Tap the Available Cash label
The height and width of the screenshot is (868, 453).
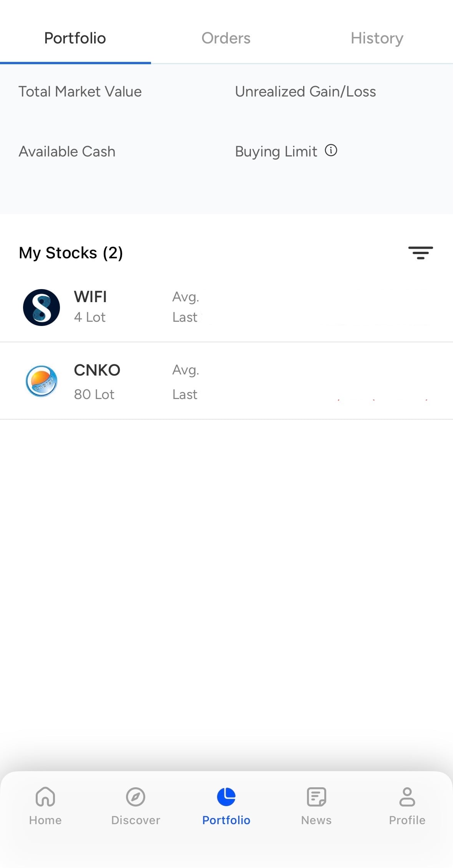pyautogui.click(x=67, y=151)
